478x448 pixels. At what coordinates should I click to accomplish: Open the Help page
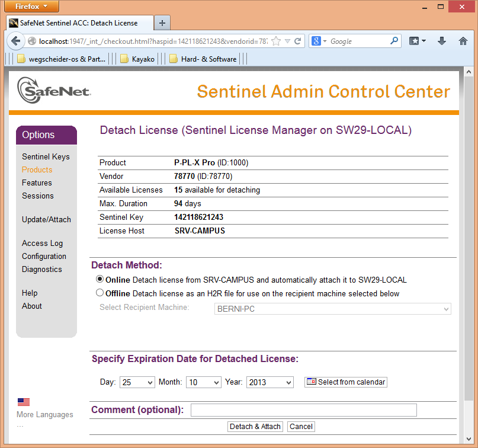click(30, 293)
